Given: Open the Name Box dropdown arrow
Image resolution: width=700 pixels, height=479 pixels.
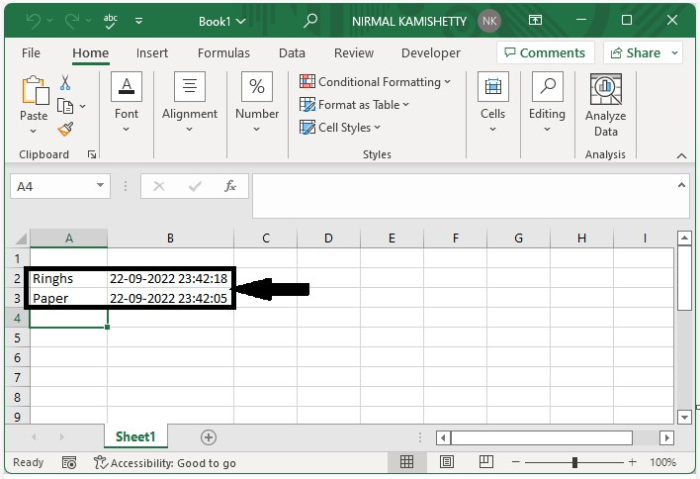Looking at the screenshot, I should coord(100,185).
